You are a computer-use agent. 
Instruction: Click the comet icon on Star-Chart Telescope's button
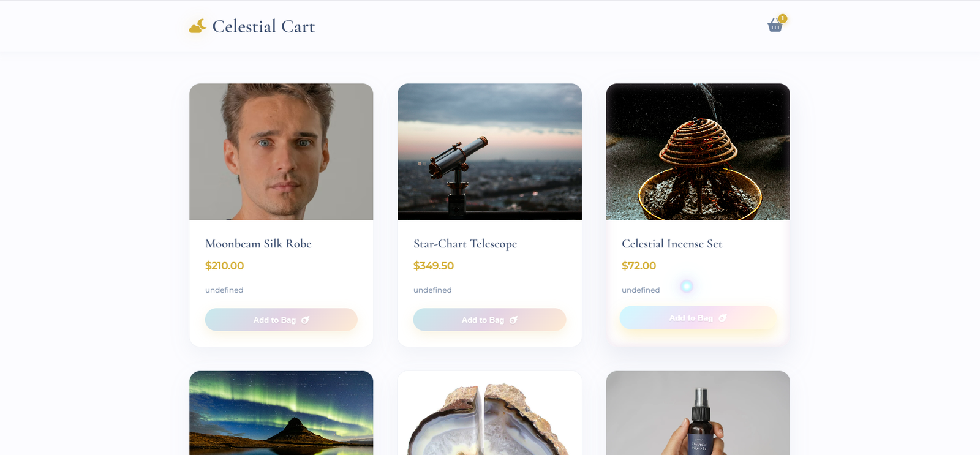click(x=513, y=320)
